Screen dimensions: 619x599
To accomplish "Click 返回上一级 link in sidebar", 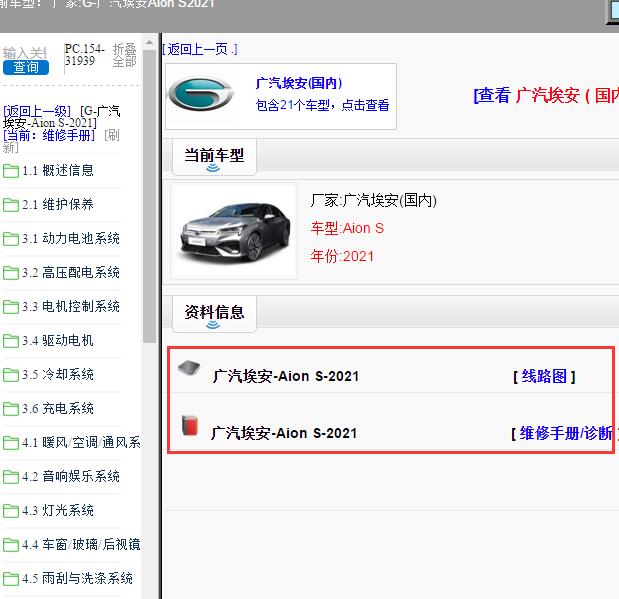I will 37,111.
